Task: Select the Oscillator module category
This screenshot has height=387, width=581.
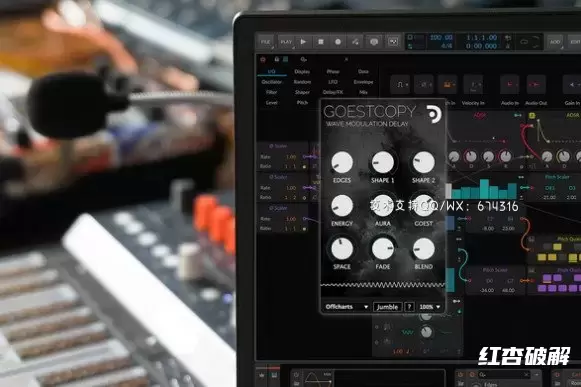Action: (272, 82)
